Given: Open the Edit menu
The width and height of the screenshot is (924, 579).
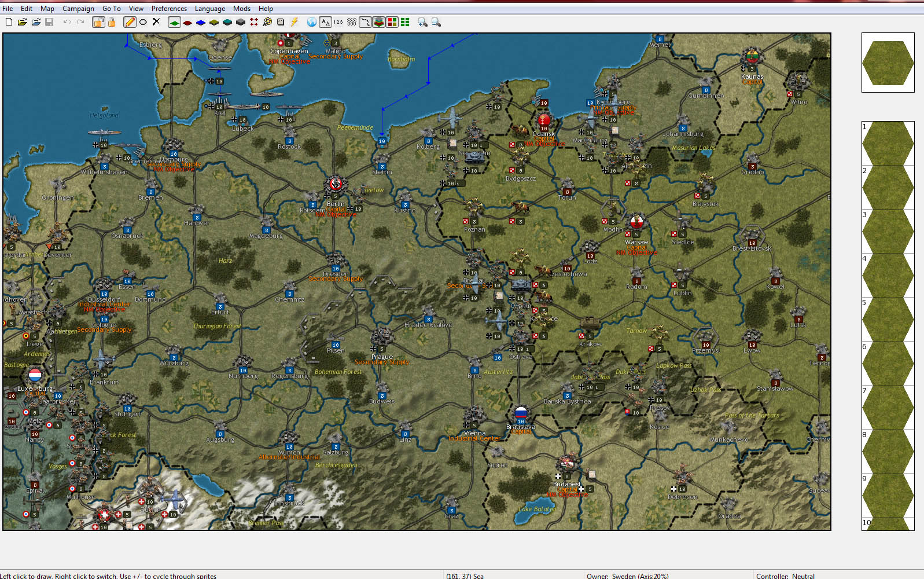Looking at the screenshot, I should click(x=27, y=9).
